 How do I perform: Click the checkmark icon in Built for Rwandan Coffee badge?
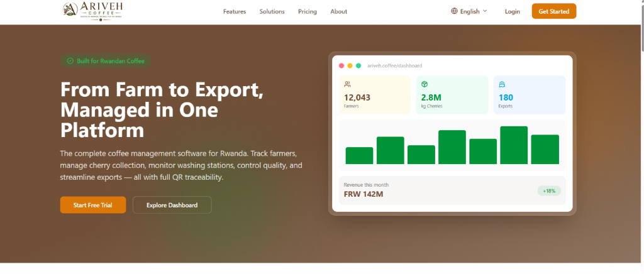coord(70,61)
